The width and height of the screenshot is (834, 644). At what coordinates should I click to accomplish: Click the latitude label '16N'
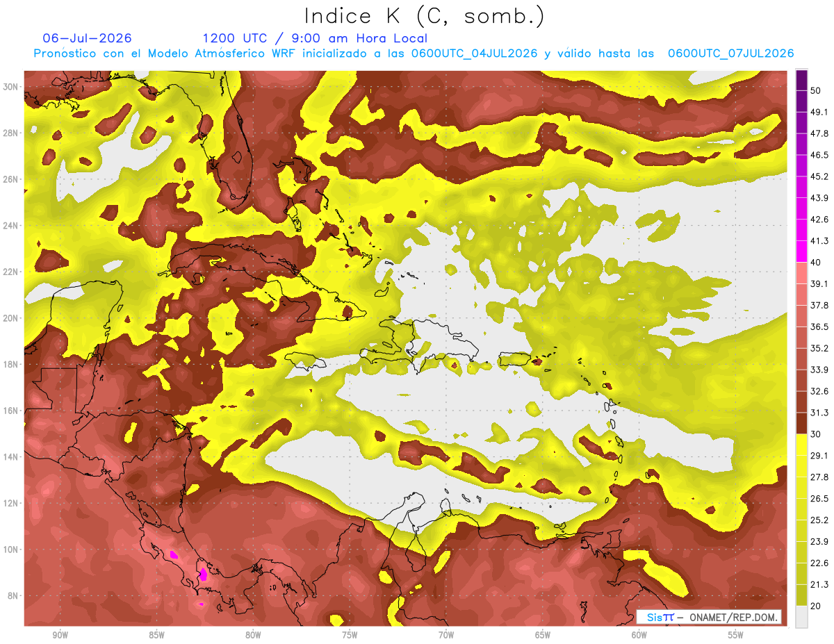[12, 411]
